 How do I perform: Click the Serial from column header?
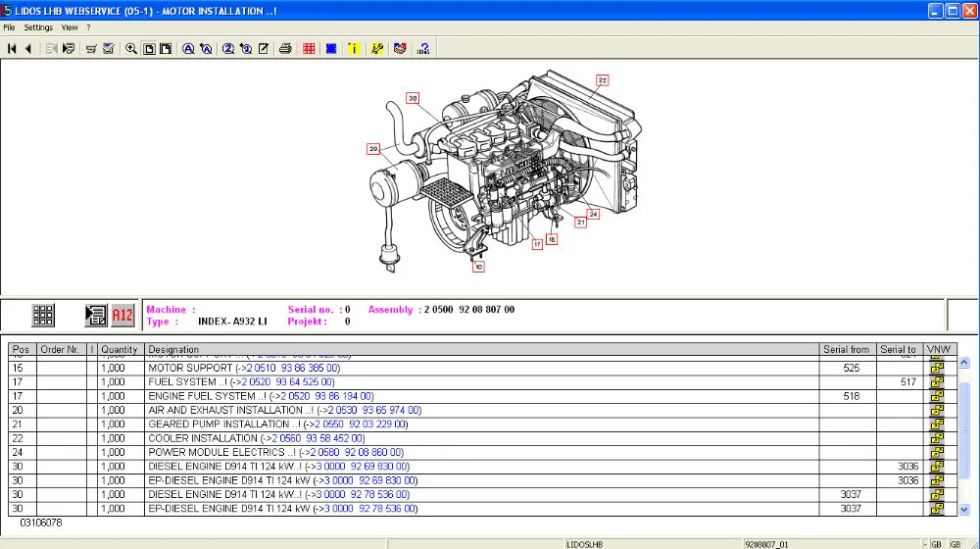(848, 350)
